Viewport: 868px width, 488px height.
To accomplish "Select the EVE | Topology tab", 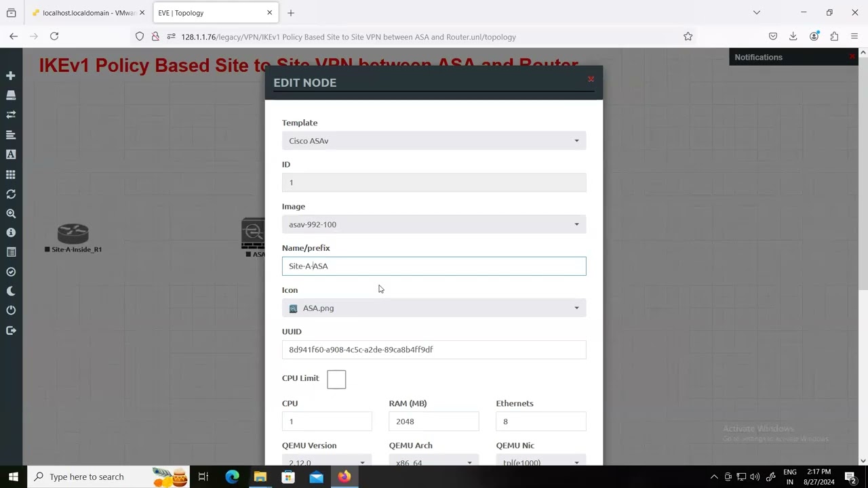I will pyautogui.click(x=216, y=13).
